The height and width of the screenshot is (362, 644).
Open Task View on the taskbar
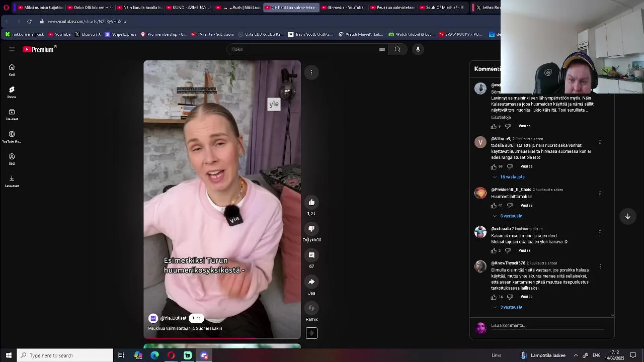tap(121, 355)
